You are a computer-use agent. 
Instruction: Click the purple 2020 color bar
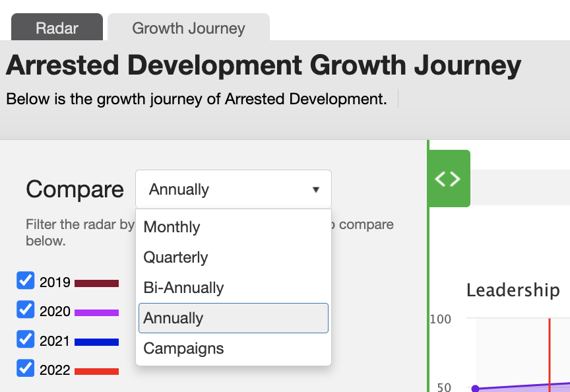(97, 313)
